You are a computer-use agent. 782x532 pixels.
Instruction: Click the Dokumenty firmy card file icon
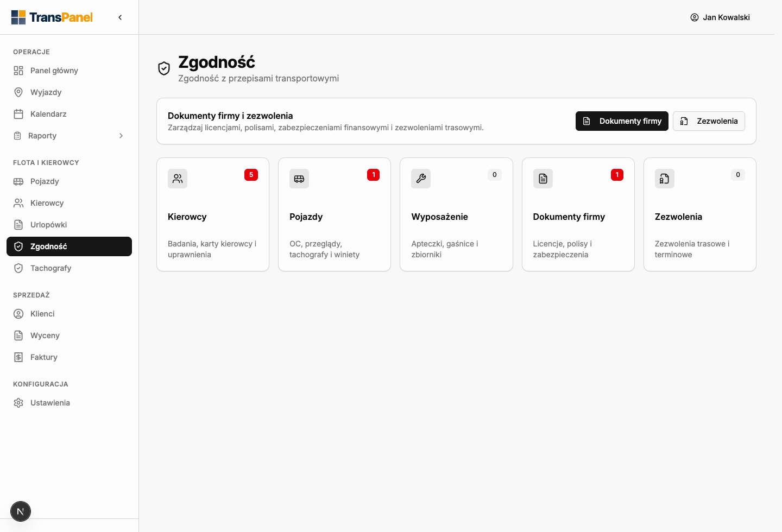(543, 179)
